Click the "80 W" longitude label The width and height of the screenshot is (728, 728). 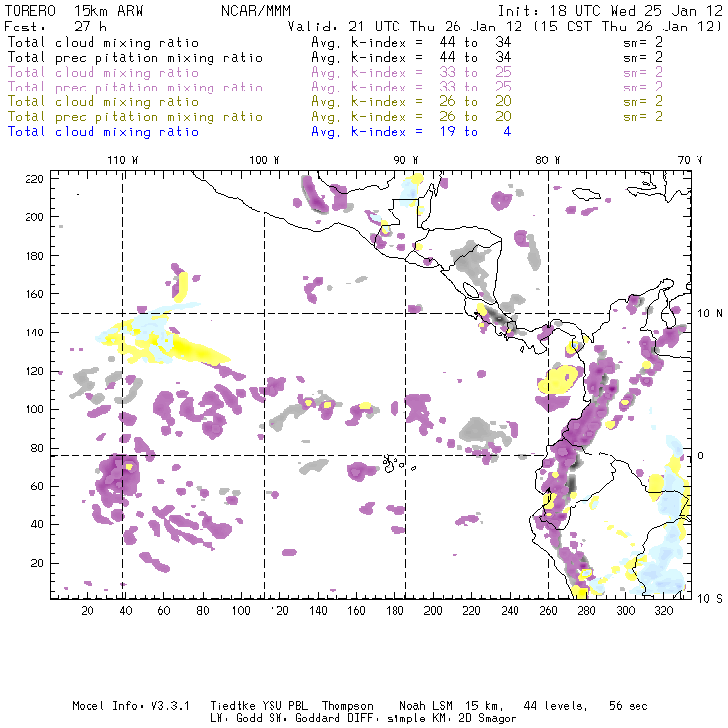coord(548,160)
